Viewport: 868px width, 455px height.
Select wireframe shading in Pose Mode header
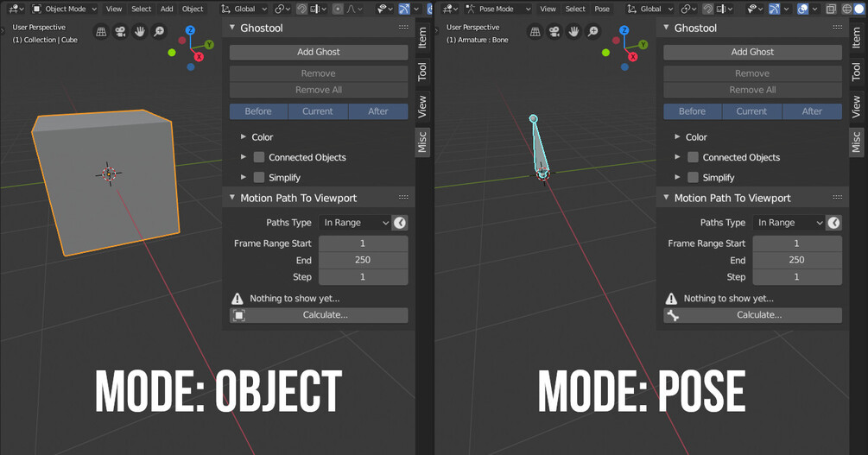[847, 9]
